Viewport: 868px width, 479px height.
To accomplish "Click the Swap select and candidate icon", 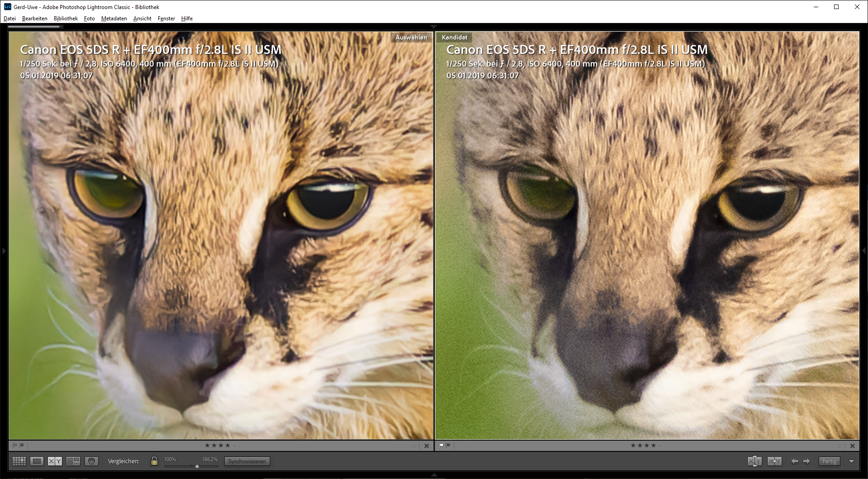I will point(754,461).
